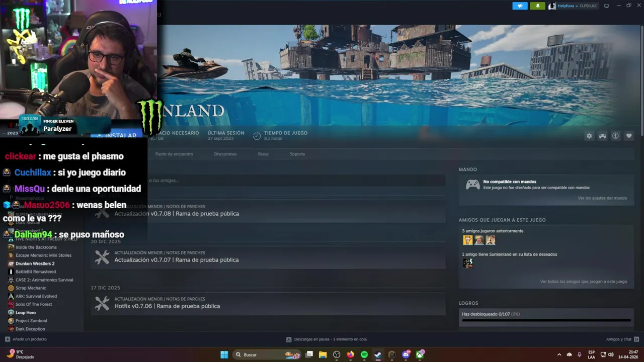Click the microphone tray icon
Viewport: 644px width, 362px height.
point(580,354)
